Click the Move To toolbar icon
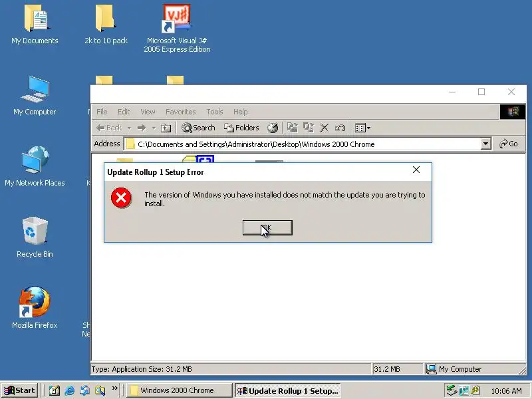This screenshot has width=532, height=399. pyautogui.click(x=292, y=128)
